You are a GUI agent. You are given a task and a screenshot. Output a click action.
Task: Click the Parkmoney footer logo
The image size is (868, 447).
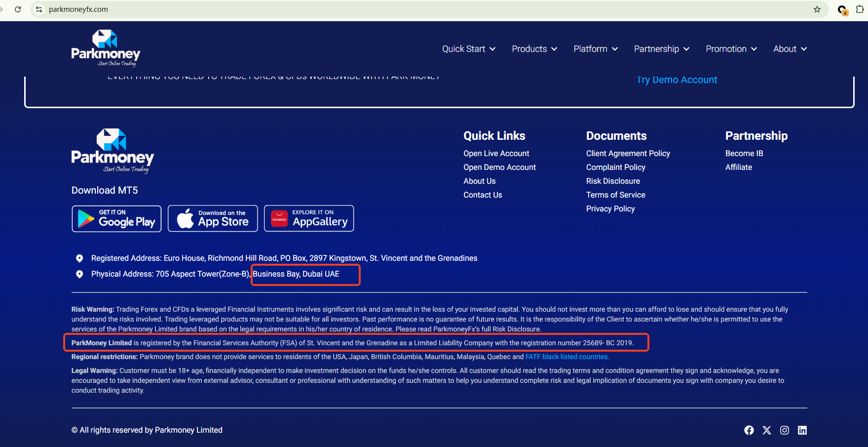coord(113,151)
